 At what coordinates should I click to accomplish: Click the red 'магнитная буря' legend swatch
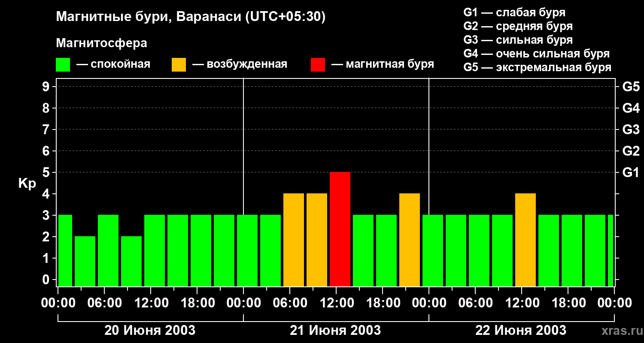coord(318,65)
